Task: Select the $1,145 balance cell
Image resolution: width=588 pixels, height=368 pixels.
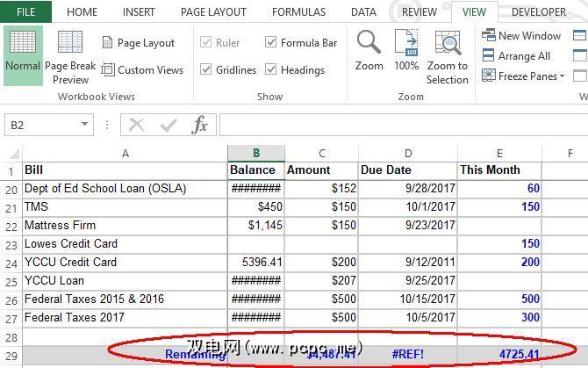Action: coord(256,226)
